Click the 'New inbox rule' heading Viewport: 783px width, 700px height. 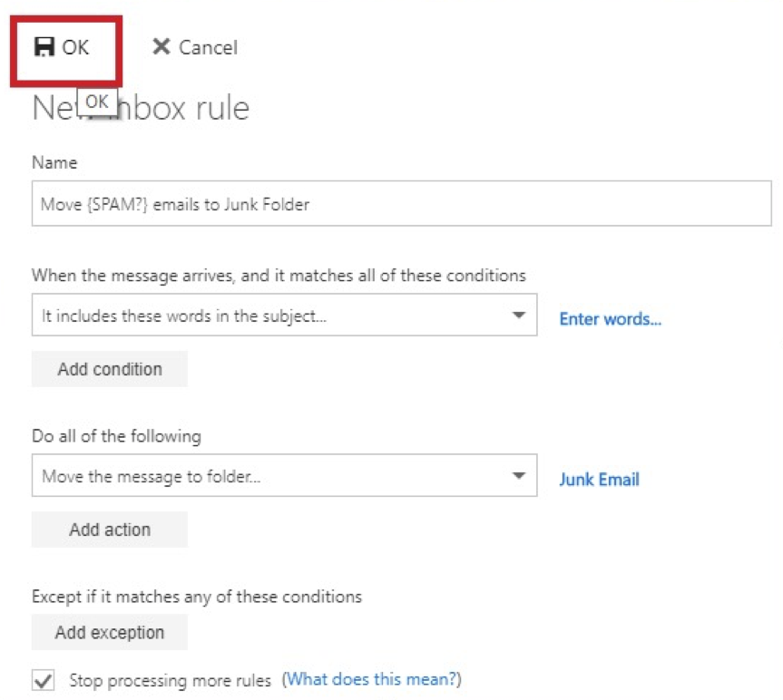click(181, 109)
